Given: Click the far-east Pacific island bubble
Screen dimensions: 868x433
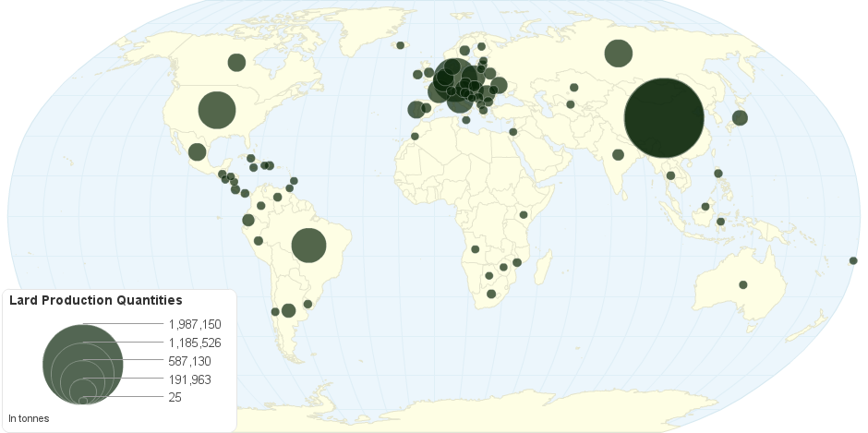Looking at the screenshot, I should (x=853, y=260).
